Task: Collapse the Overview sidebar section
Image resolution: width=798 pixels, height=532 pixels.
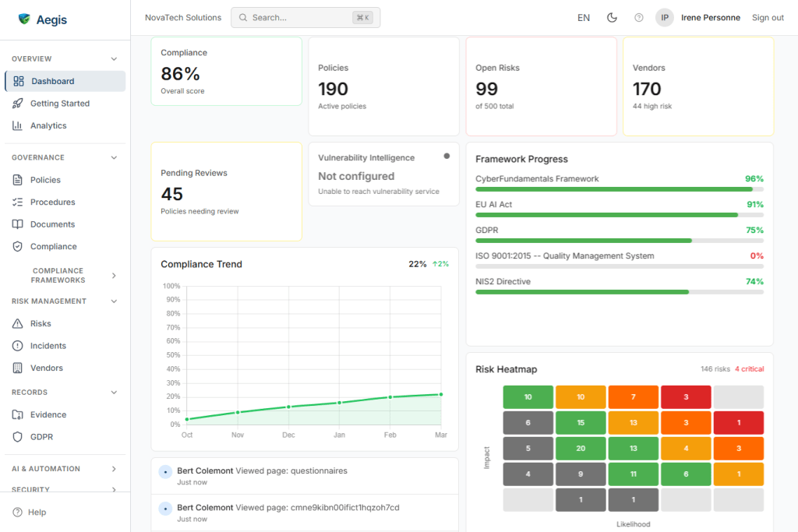Action: (x=114, y=59)
